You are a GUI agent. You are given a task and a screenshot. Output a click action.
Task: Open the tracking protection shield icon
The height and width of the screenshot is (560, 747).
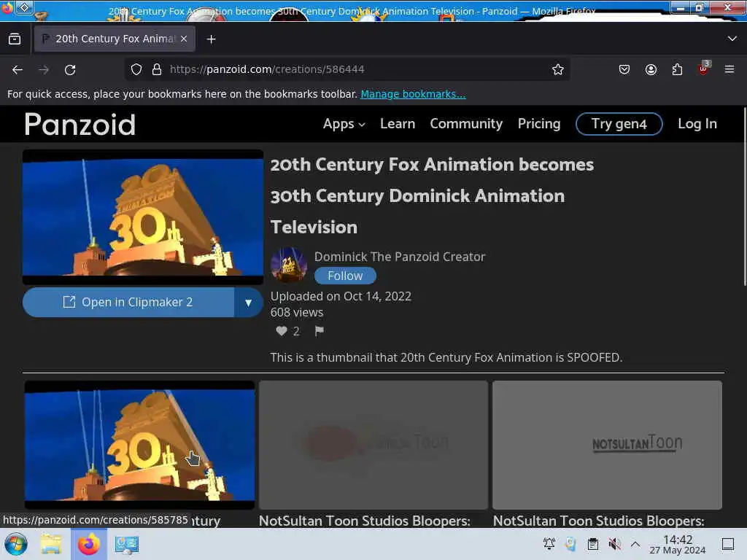pyautogui.click(x=136, y=69)
